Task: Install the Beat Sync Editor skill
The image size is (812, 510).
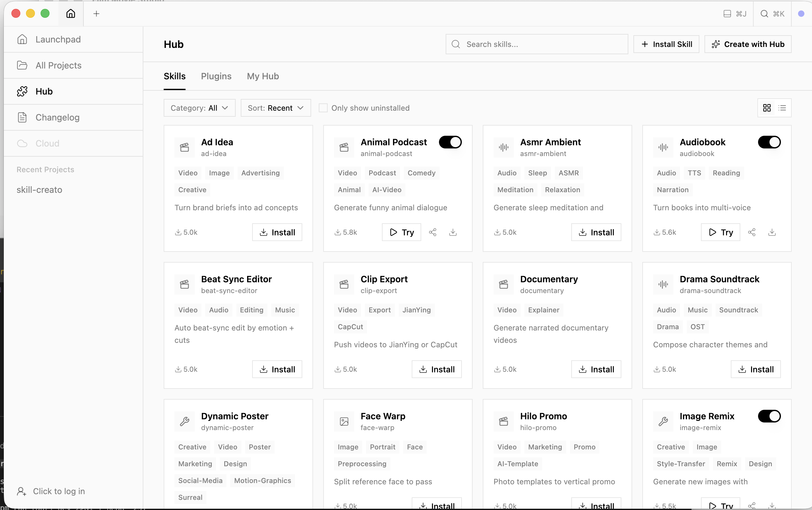Action: [x=277, y=369]
